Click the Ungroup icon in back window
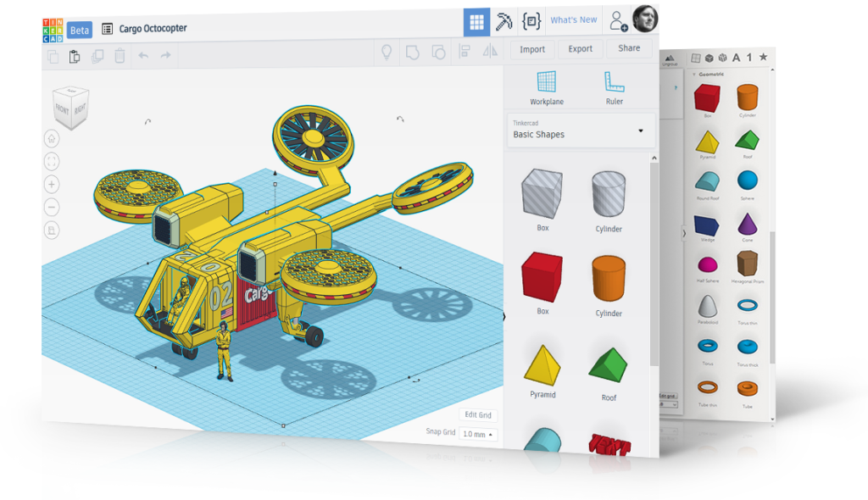The height and width of the screenshot is (500, 868). (670, 60)
